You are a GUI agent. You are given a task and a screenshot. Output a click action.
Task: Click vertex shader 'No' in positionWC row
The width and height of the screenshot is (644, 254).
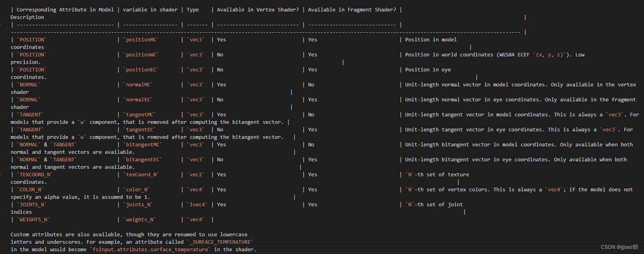220,54
